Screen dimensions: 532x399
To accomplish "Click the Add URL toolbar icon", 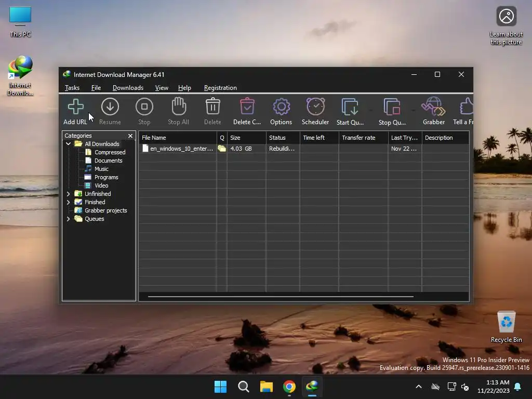I will click(x=76, y=107).
